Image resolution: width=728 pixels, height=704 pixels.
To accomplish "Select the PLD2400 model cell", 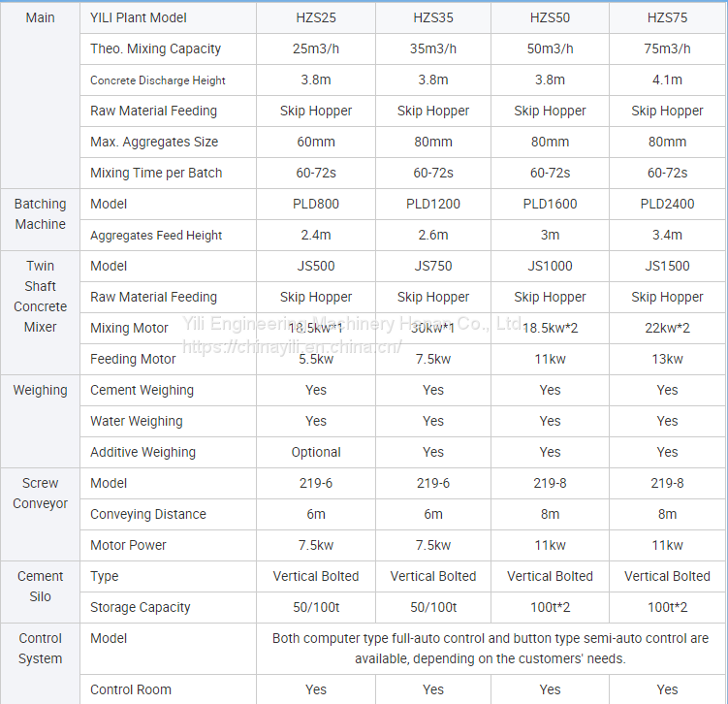I will (x=667, y=204).
